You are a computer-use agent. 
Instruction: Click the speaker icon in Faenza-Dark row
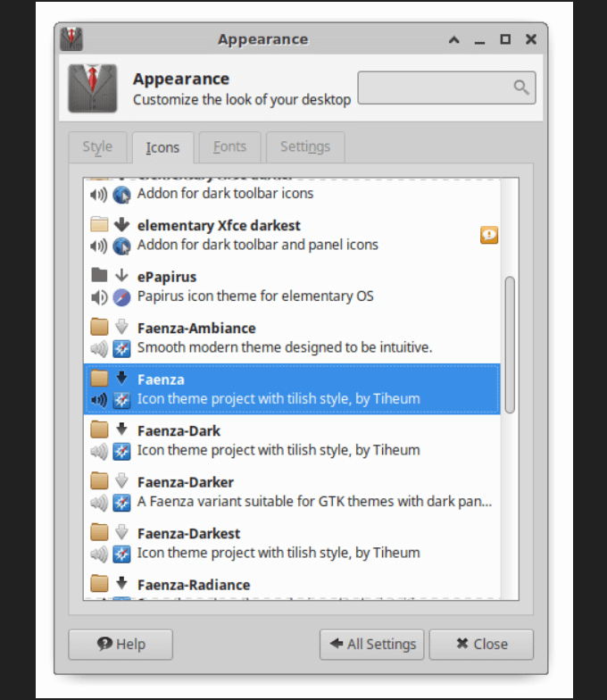[99, 452]
